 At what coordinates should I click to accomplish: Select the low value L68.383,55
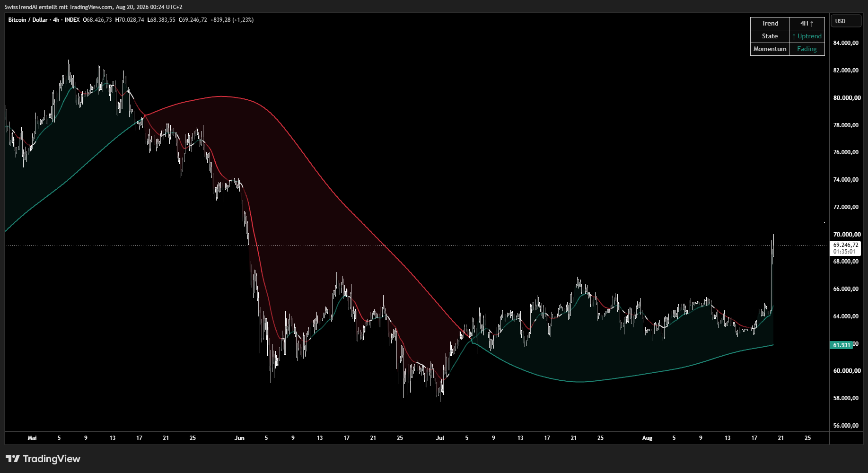(x=161, y=20)
